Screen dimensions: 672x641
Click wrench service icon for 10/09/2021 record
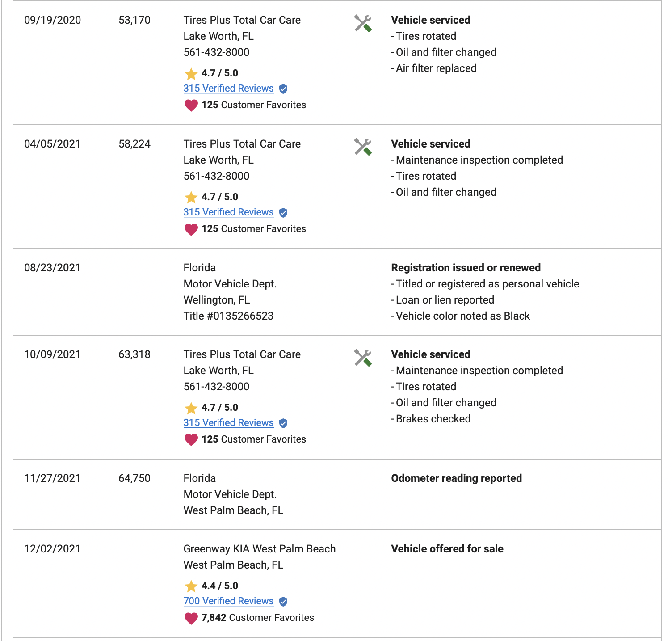363,358
